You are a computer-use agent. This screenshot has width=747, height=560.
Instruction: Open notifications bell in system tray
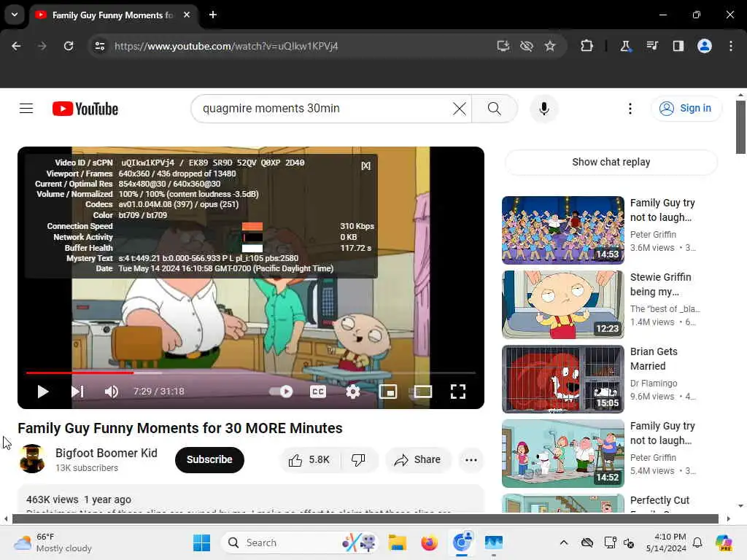pyautogui.click(x=697, y=542)
